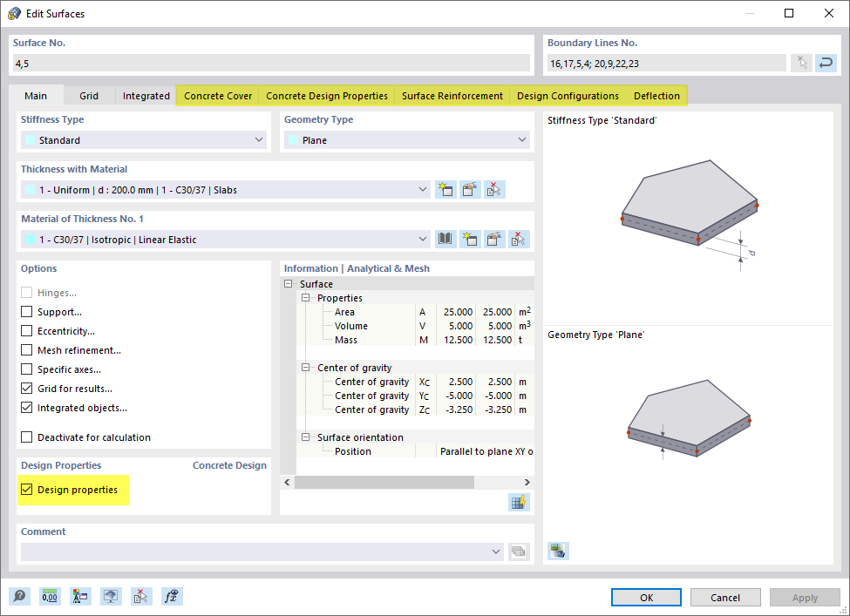This screenshot has width=850, height=616.
Task: Create a new thickness entry
Action: click(x=445, y=189)
